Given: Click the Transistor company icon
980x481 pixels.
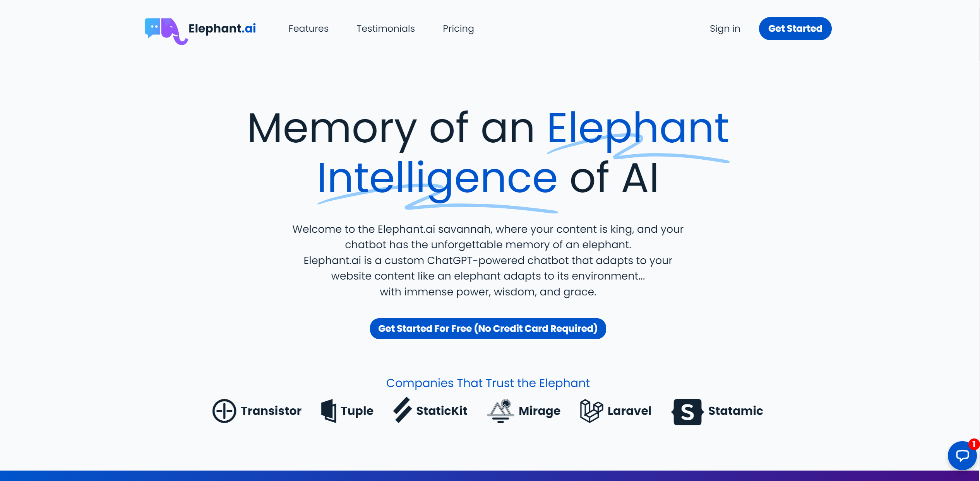Looking at the screenshot, I should pyautogui.click(x=224, y=411).
